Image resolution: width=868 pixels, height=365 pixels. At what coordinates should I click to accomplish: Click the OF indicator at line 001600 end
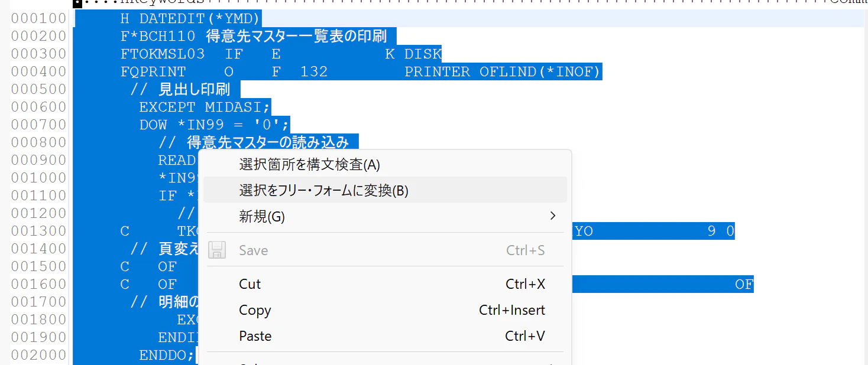744,284
